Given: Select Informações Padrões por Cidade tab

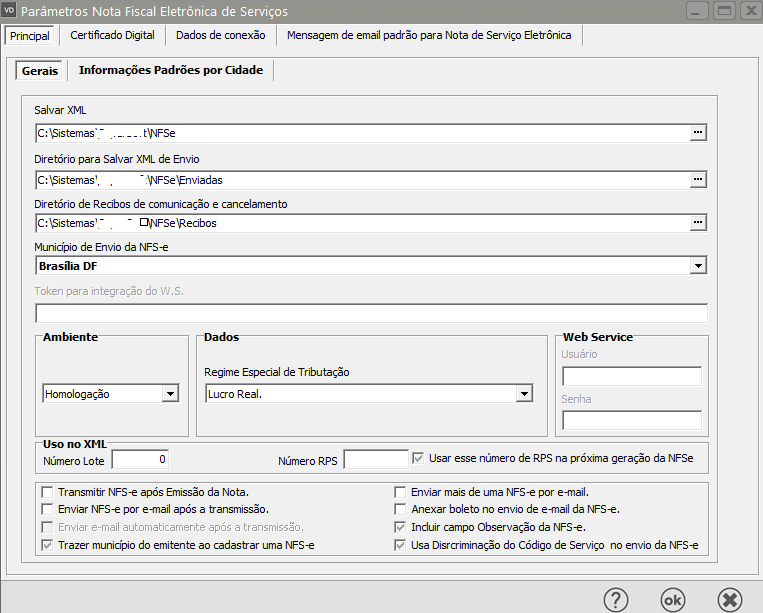Looking at the screenshot, I should click(170, 70).
